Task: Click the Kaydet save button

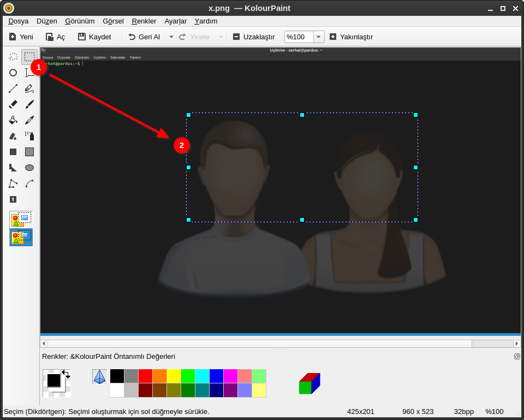Action: pyautogui.click(x=94, y=37)
